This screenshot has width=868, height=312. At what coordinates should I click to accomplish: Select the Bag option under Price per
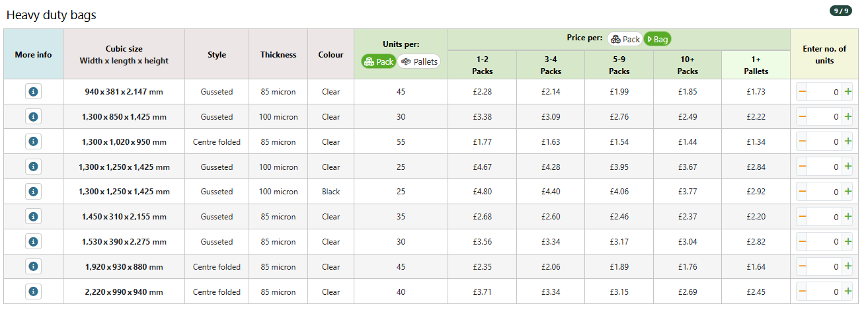658,39
